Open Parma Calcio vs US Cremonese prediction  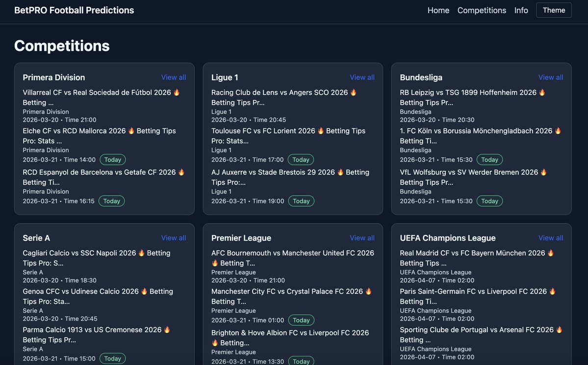click(x=97, y=335)
